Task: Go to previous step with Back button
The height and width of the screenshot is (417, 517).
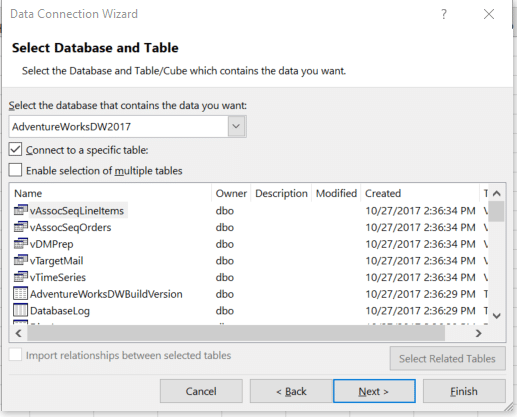Action: (291, 391)
